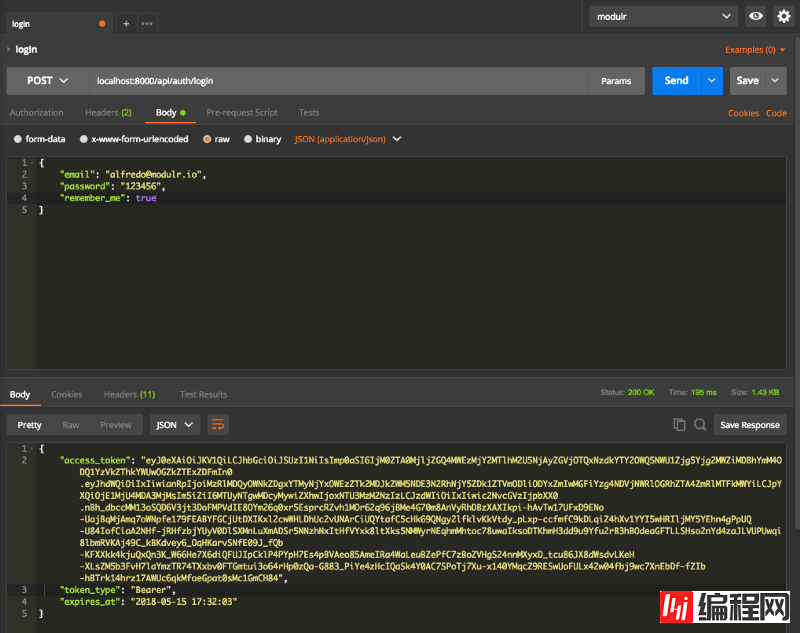Click the Status 200 OK text
This screenshot has width=800, height=633.
(627, 392)
